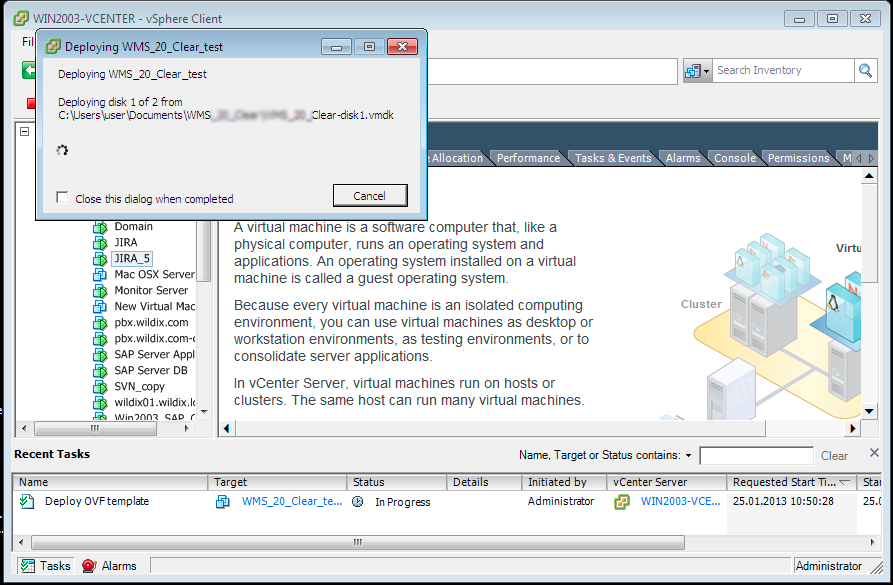Click the Clear filter link
The image size is (893, 585).
(x=834, y=456)
